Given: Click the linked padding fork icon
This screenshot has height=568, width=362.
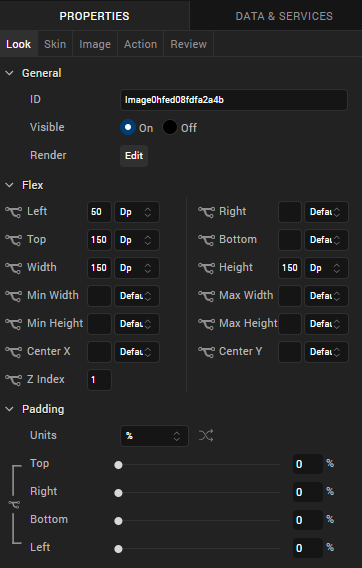Looking at the screenshot, I should 14,504.
